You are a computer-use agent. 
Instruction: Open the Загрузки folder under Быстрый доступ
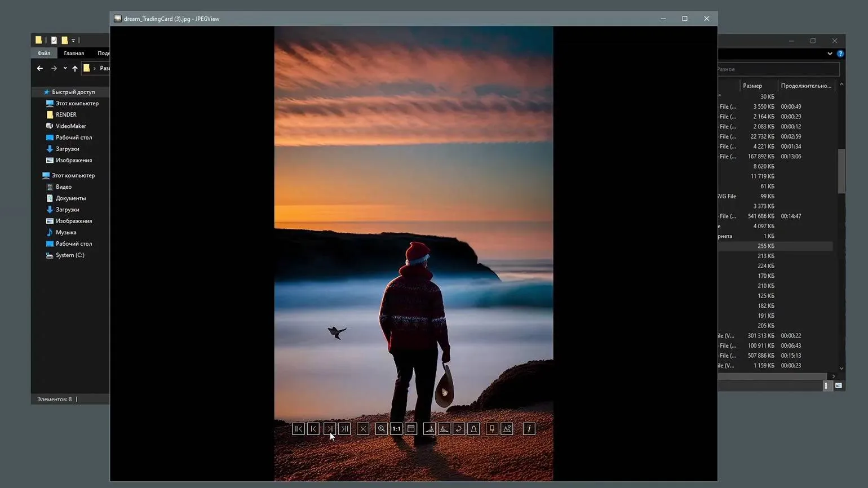tap(67, 149)
